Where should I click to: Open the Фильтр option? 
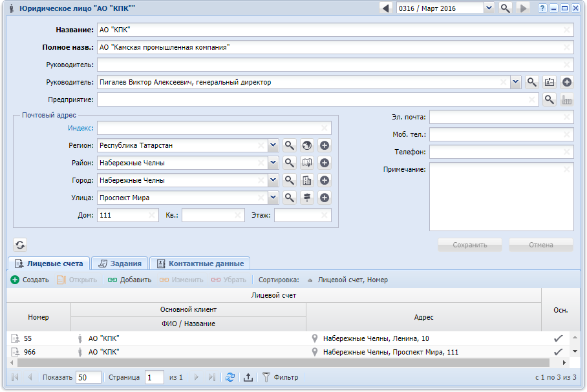(280, 377)
